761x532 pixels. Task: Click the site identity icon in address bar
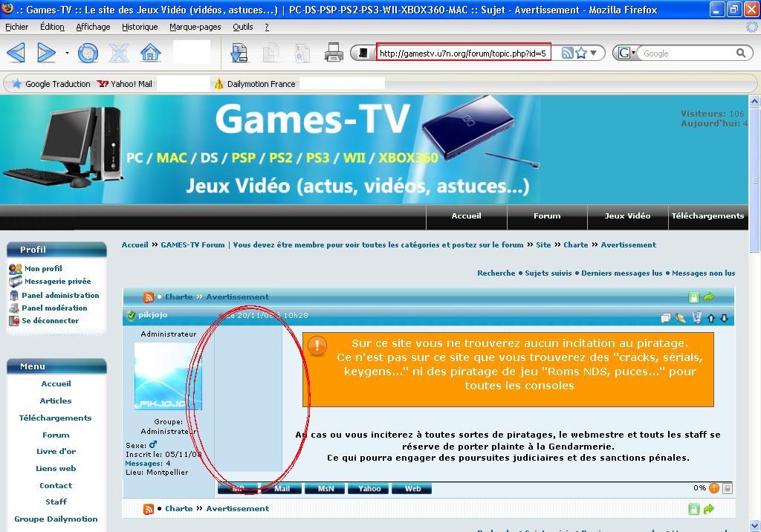363,53
